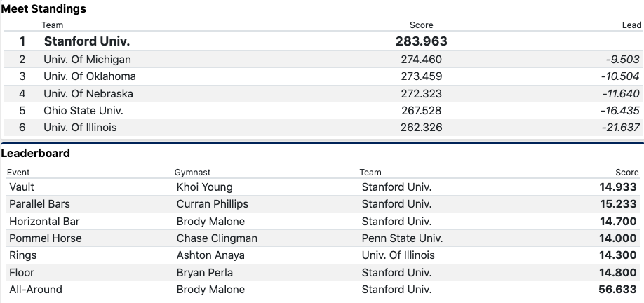The image size is (644, 303).
Task: Open Univ. Of Oklahoma team row
Action: (x=89, y=76)
